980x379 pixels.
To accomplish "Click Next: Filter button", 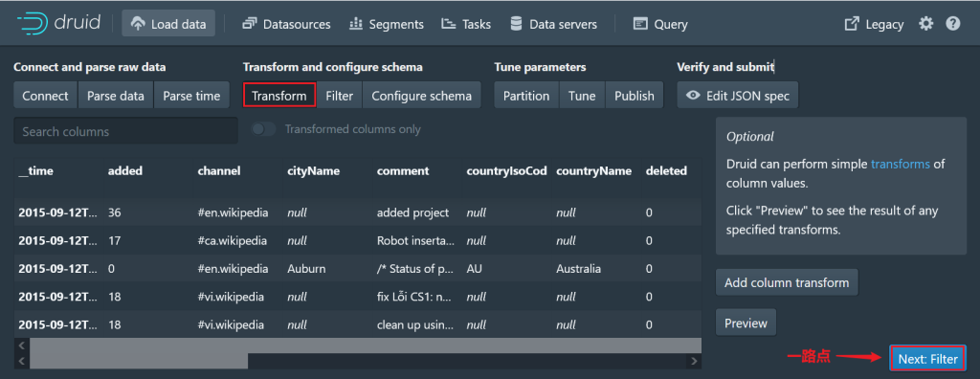I will [x=927, y=359].
